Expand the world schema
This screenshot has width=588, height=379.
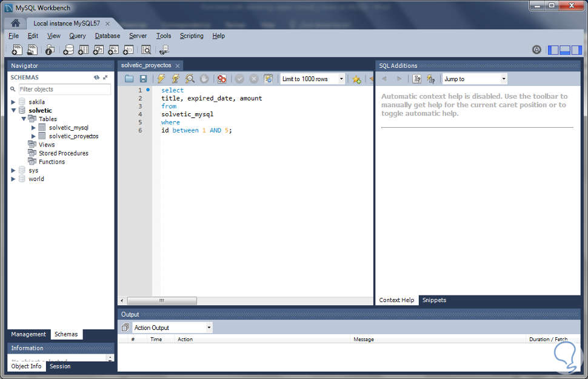[13, 179]
